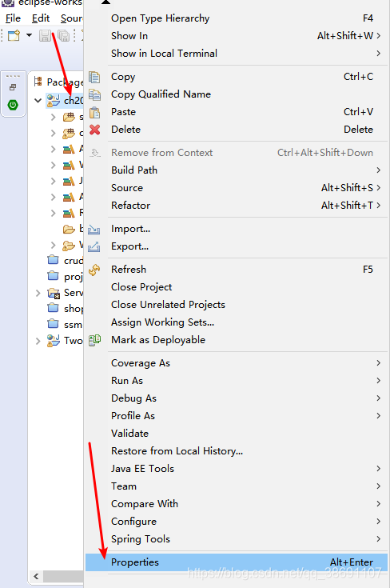Choose Validate from the menu
Screen dimensions: 390x588
coord(237,434)
